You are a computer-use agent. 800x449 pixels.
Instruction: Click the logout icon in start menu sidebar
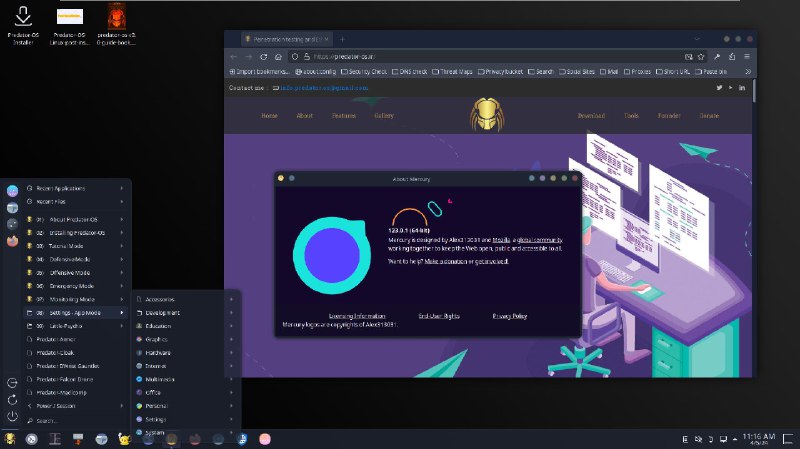click(13, 383)
